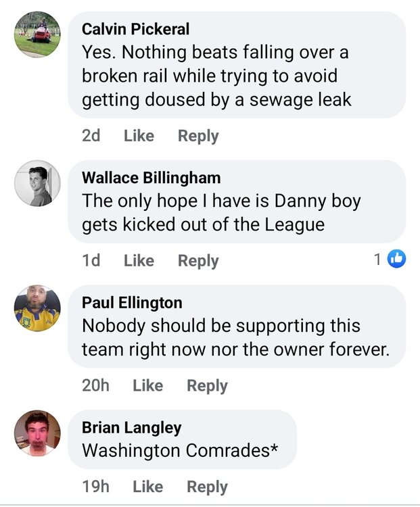Like Brian Langley's comment
The width and height of the screenshot is (420, 507).
coord(148,486)
